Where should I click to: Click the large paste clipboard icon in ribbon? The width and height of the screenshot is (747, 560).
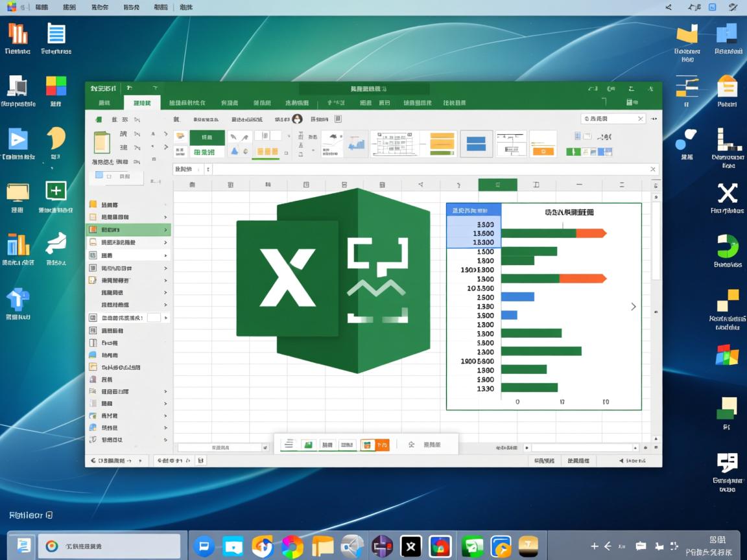[x=102, y=142]
